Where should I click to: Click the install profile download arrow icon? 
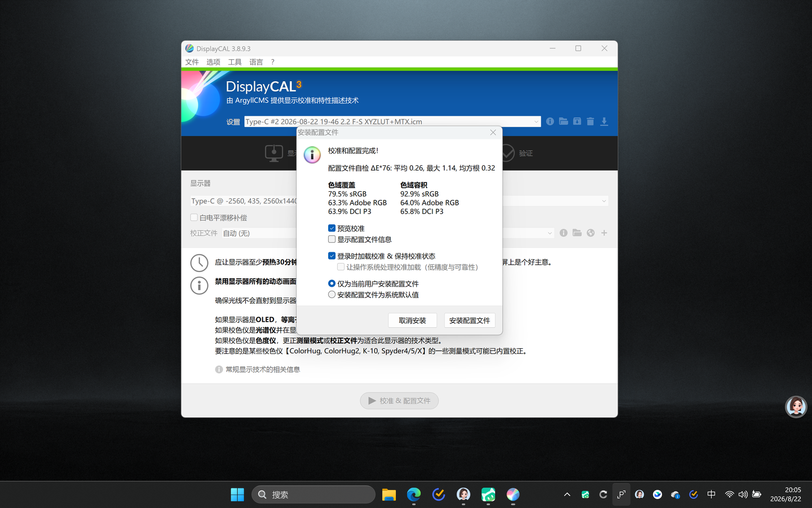[604, 121]
